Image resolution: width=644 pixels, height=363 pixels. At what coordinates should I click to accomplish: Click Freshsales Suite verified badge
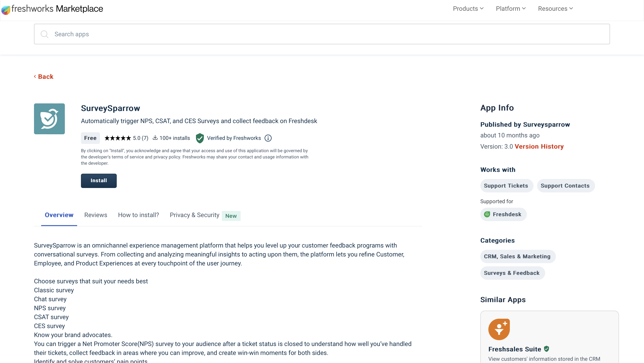point(547,349)
